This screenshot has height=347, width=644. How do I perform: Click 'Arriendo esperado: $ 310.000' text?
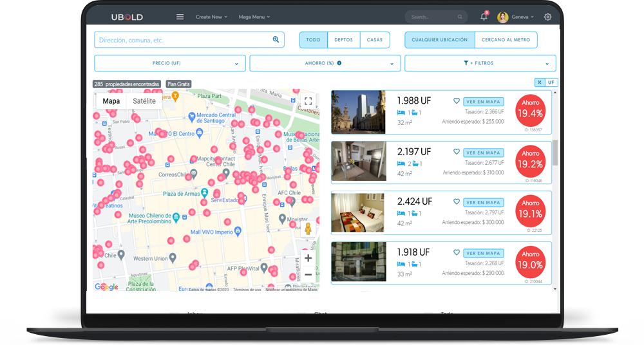tap(473, 173)
